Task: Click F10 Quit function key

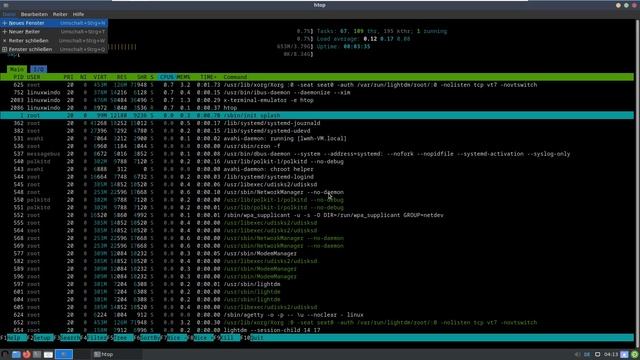Action: 254,338
